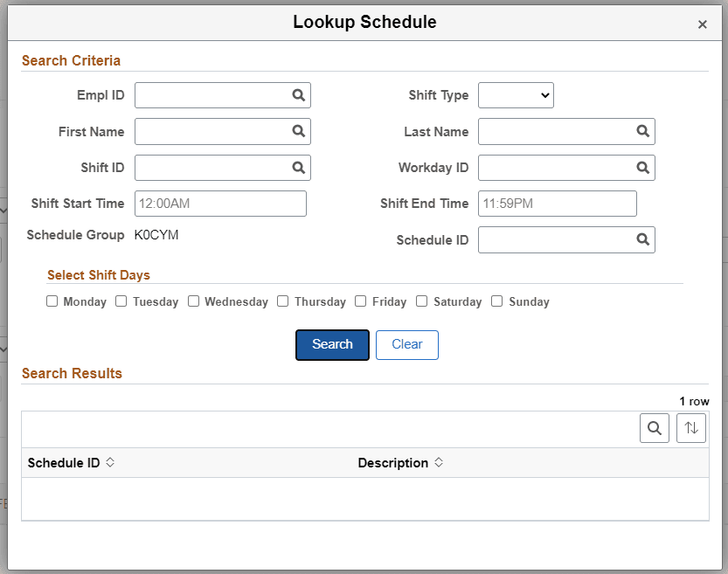This screenshot has height=574, width=728.
Task: Click the search icon above results grid
Action: [x=655, y=428]
